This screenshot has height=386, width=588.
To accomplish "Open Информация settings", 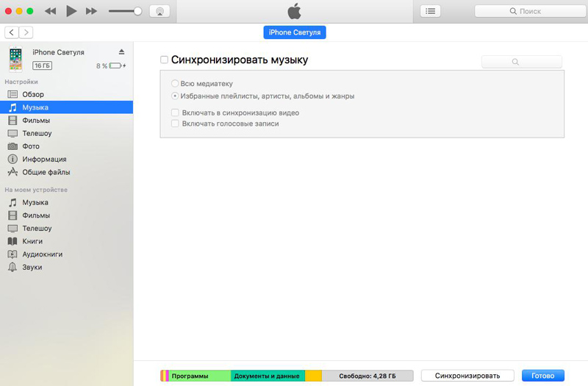I will point(66,159).
